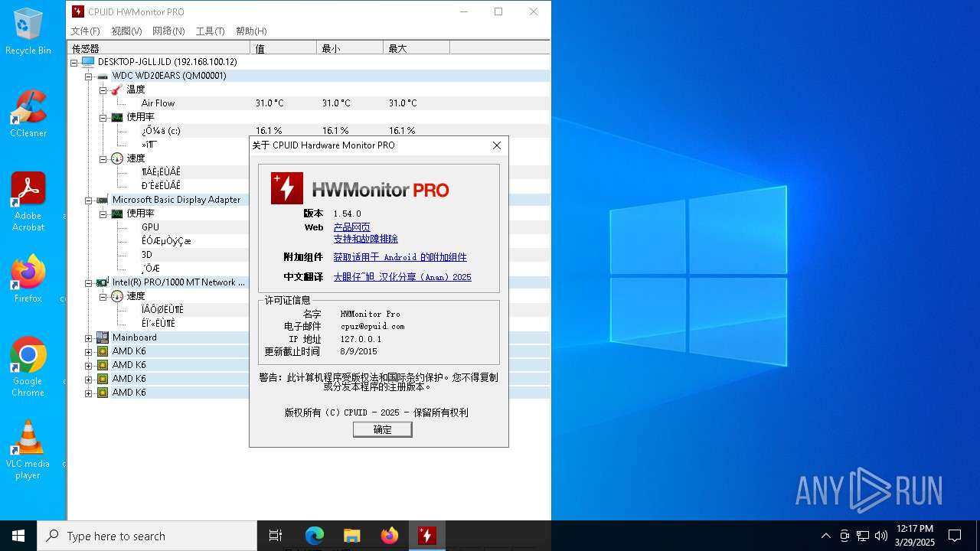This screenshot has height=551, width=980.
Task: Select the 3D usage row
Action: [146, 255]
